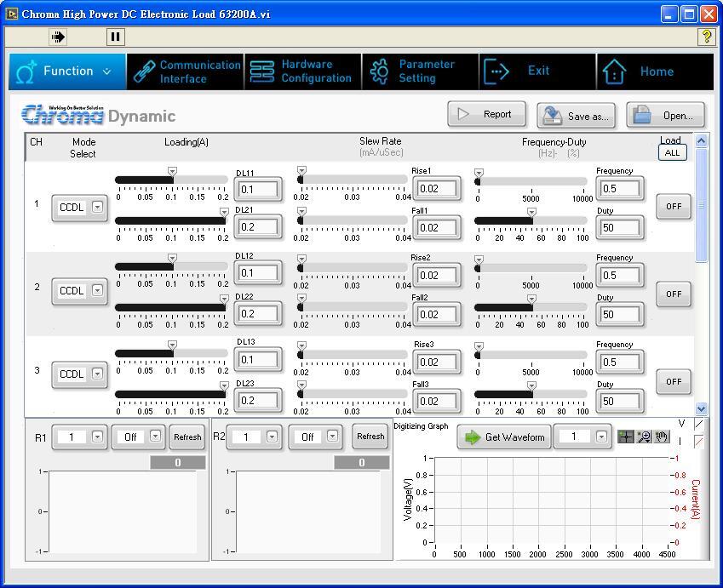Open the context help question mark icon

(706, 37)
